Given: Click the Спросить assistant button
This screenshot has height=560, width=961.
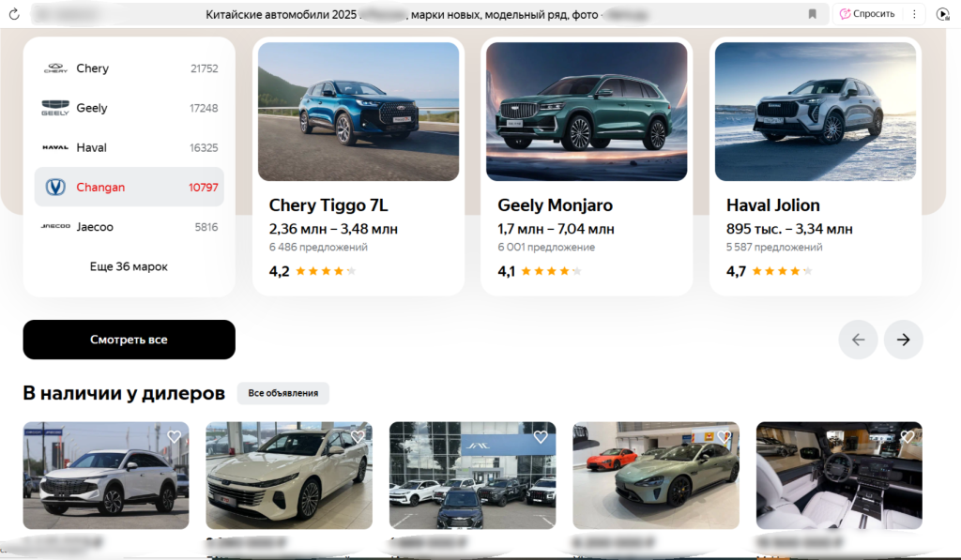Looking at the screenshot, I should coord(866,14).
